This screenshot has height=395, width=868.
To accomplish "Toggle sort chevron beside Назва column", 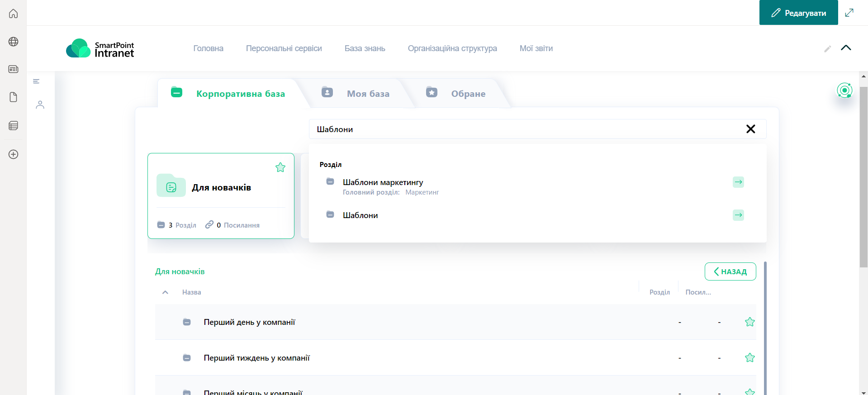I will click(x=166, y=292).
